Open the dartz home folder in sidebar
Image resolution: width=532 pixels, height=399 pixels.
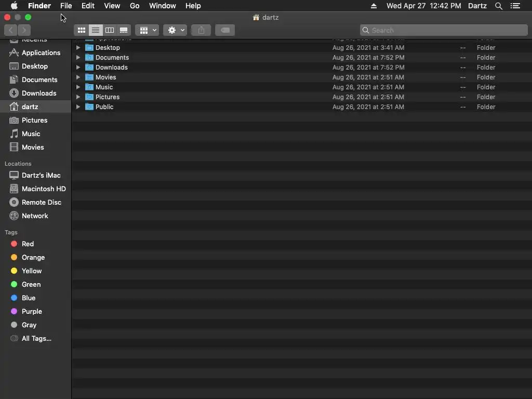(35, 107)
